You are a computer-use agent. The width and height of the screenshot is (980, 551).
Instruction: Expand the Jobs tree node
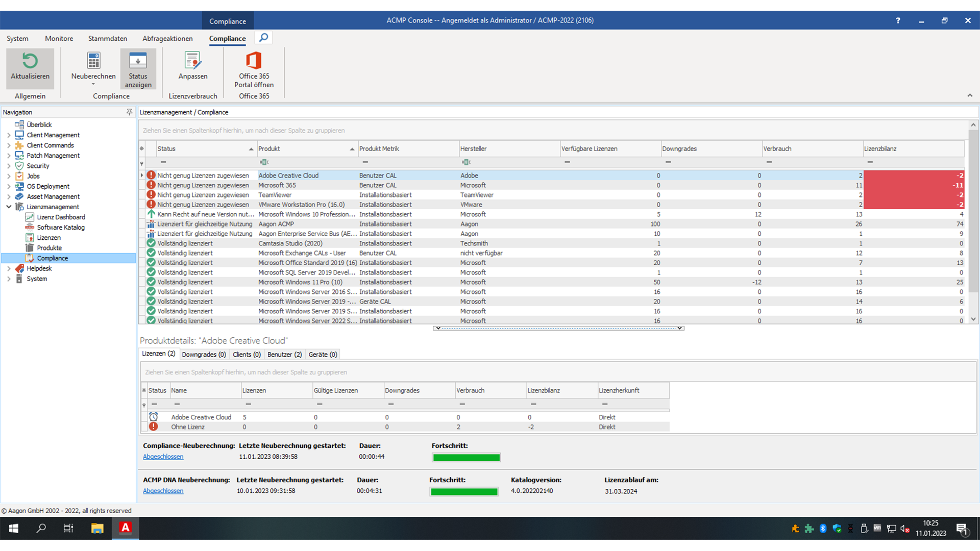[9, 176]
